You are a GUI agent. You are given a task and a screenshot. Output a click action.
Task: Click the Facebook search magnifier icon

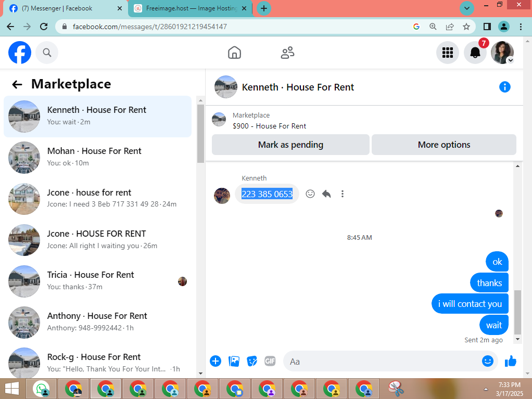click(x=47, y=53)
